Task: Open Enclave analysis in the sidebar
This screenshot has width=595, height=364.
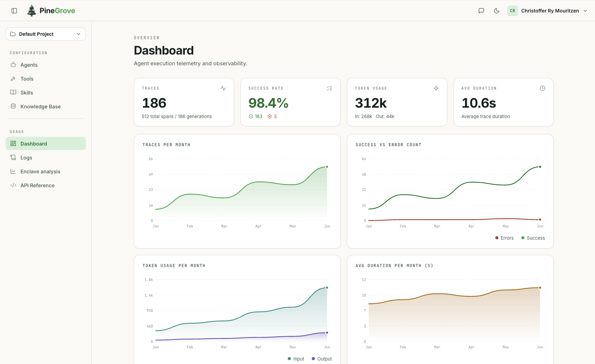Action: click(46, 172)
